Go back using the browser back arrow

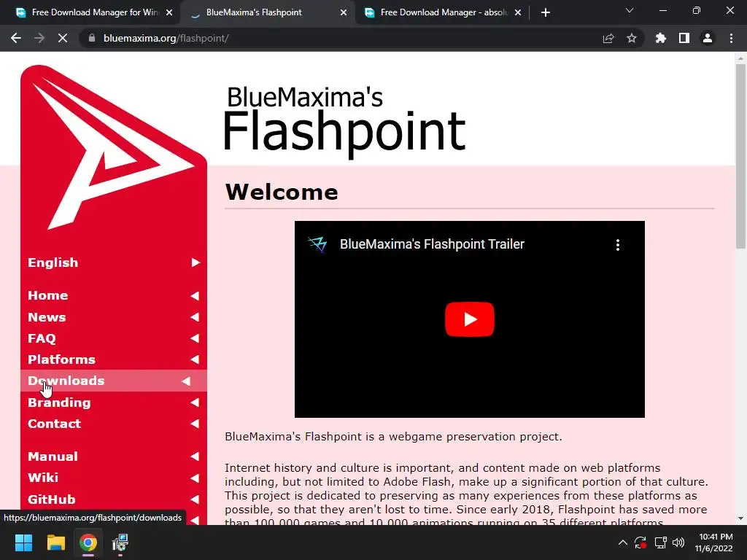pos(16,38)
